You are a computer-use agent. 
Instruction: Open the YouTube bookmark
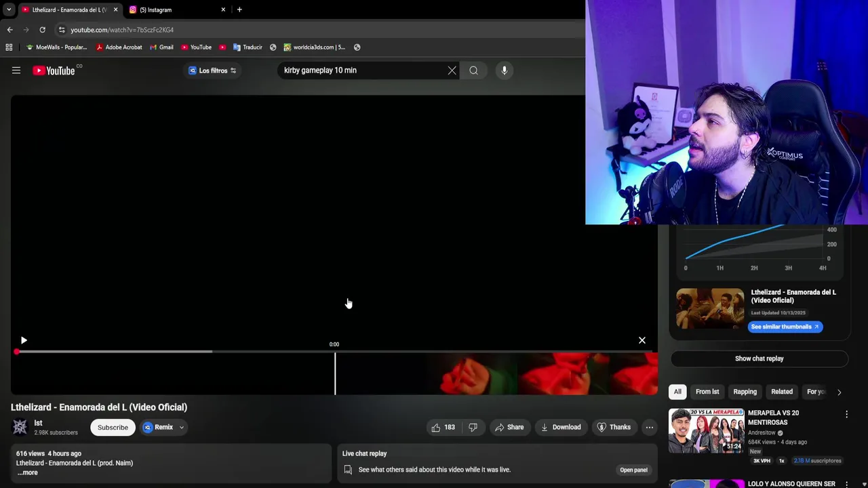click(x=197, y=47)
